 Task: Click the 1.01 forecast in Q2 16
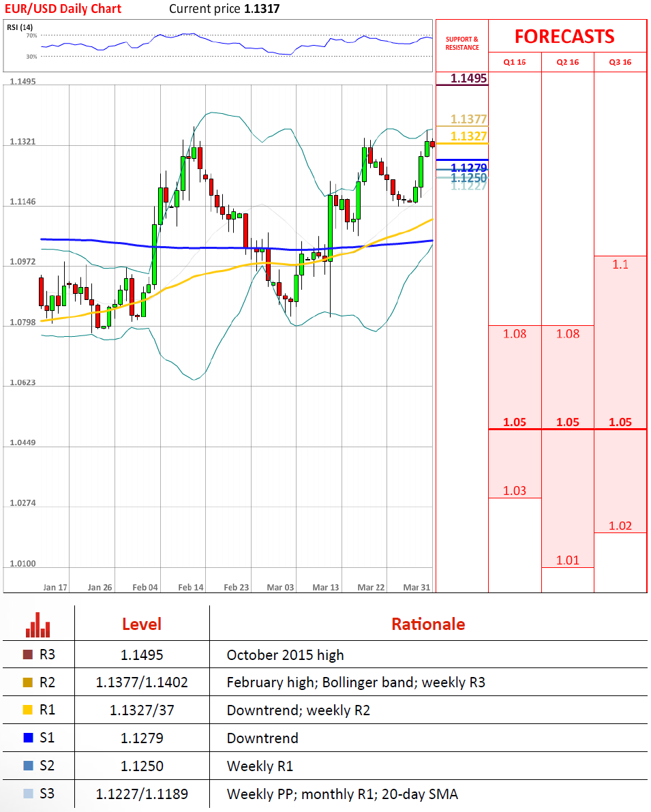pyautogui.click(x=568, y=560)
